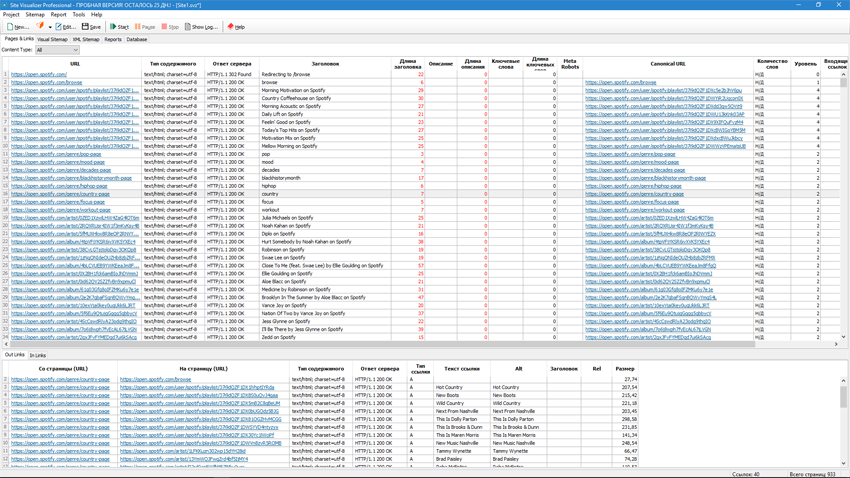Sort by the Canonical URL column header
The width and height of the screenshot is (850, 478).
coord(668,64)
